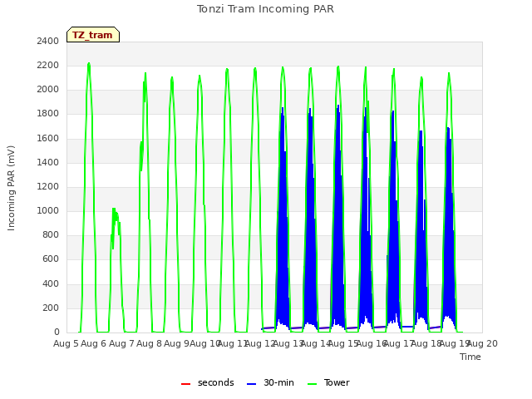
Task: Click the chart title 'Tonzi Tram Incoming PAR'
Action: tap(265, 9)
